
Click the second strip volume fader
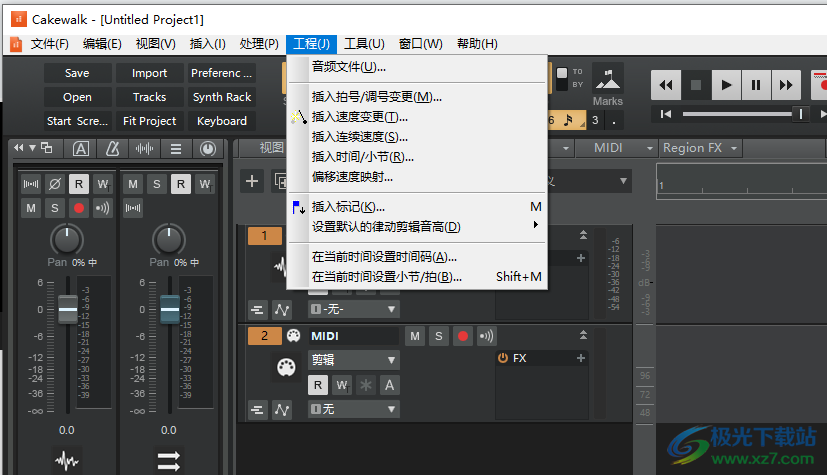(169, 309)
